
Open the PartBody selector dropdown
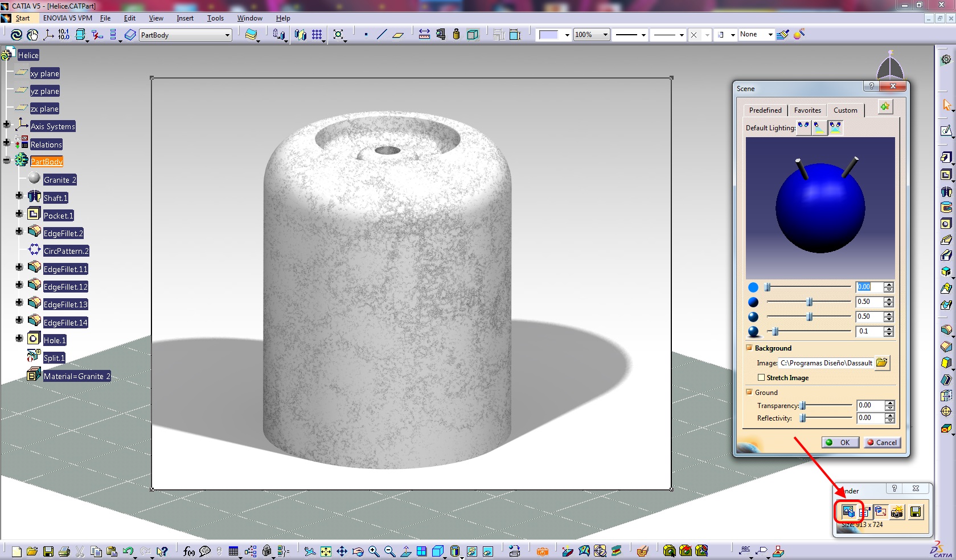click(x=227, y=35)
